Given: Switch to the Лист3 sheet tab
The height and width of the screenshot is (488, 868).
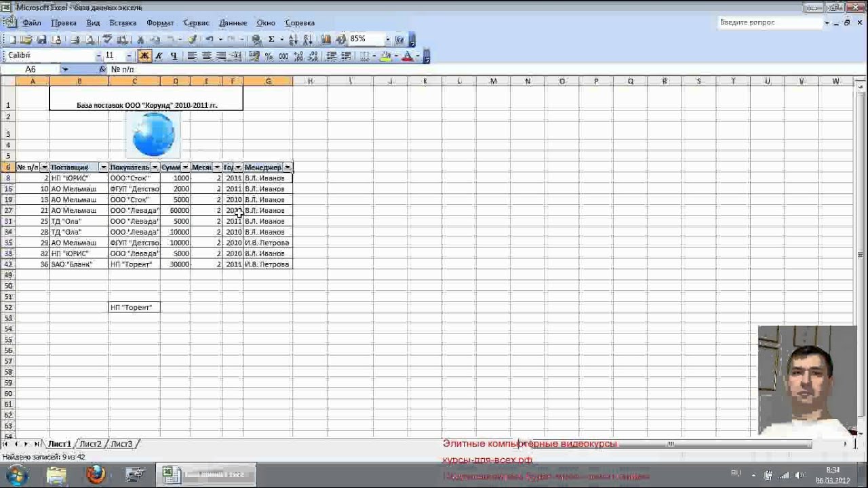Looking at the screenshot, I should click(x=121, y=444).
